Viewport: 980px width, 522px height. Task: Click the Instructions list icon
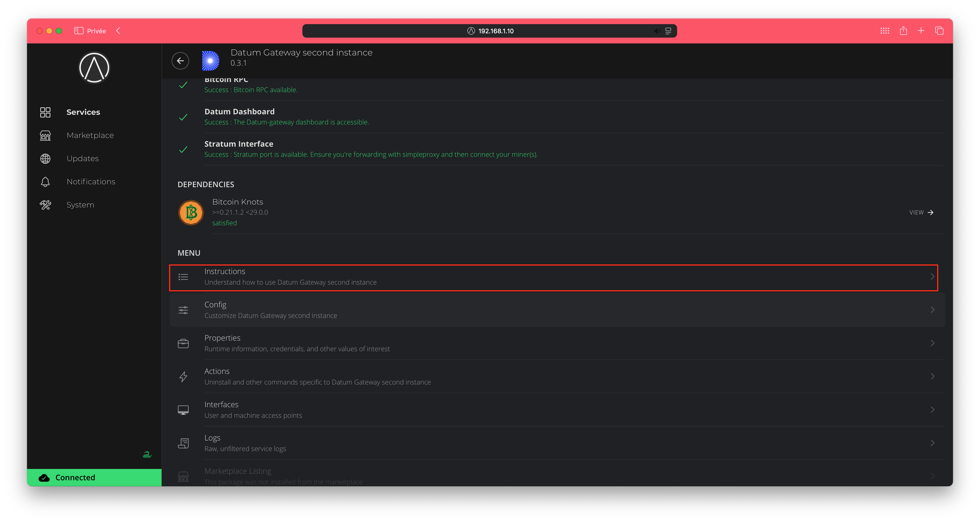pyautogui.click(x=183, y=277)
